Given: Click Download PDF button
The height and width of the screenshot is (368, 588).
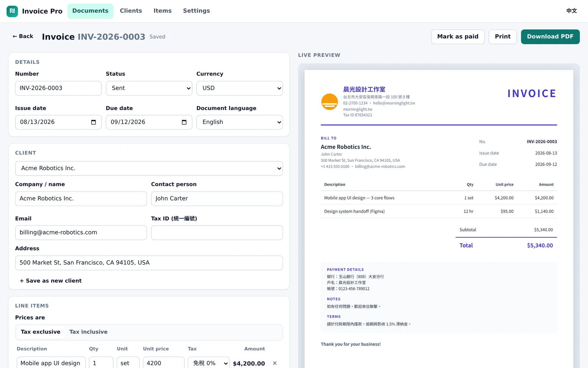Looking at the screenshot, I should tap(550, 37).
